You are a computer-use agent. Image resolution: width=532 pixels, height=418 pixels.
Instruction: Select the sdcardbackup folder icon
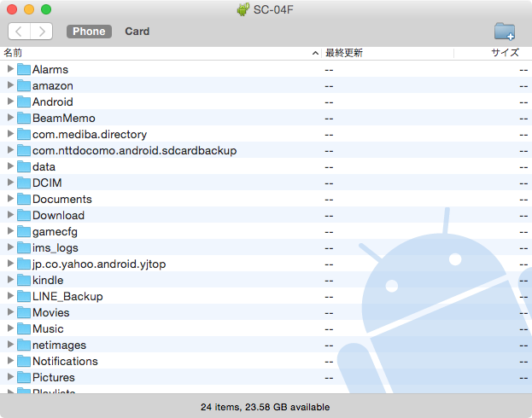point(24,150)
